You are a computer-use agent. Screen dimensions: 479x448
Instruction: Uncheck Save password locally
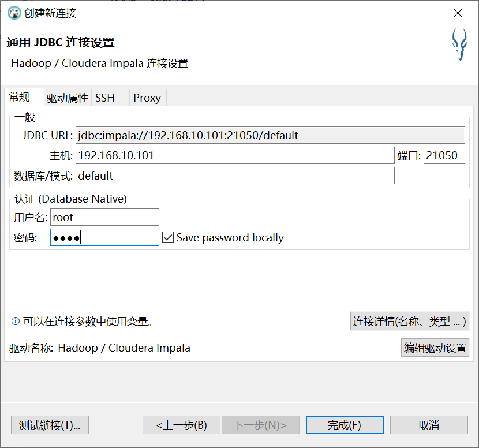(167, 237)
